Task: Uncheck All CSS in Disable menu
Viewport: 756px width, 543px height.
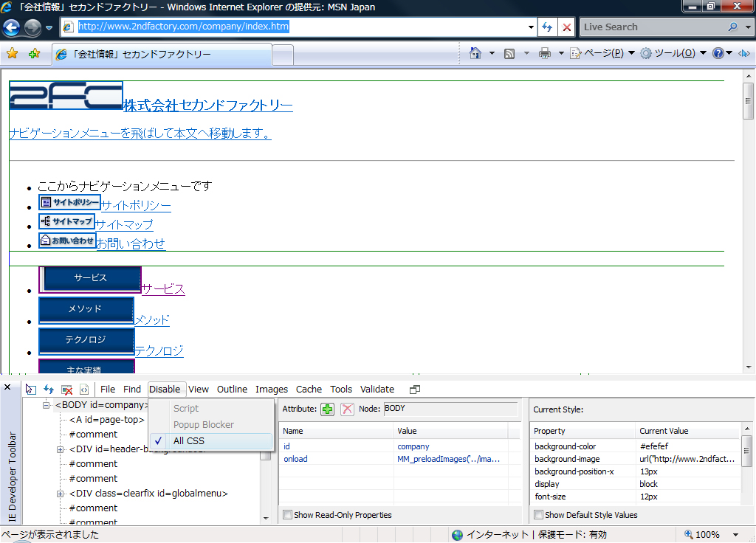Action: (211, 441)
